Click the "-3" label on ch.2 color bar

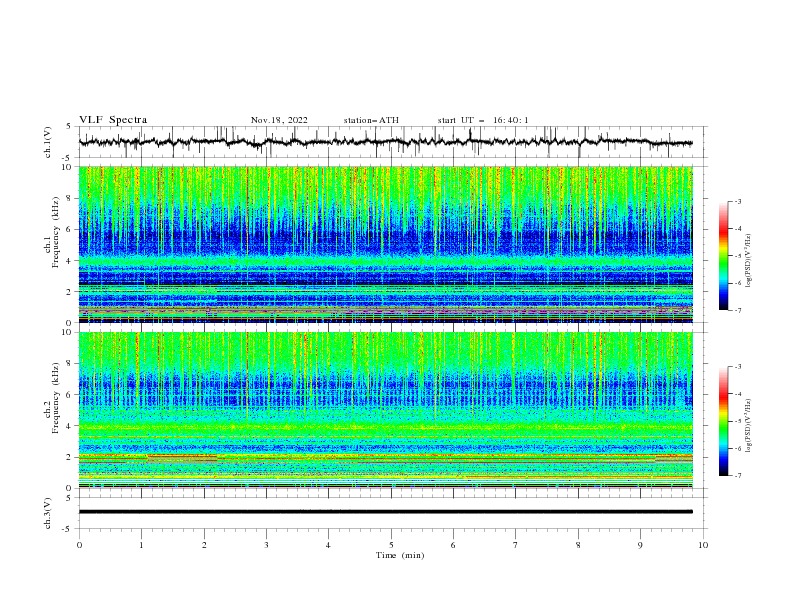coord(737,367)
